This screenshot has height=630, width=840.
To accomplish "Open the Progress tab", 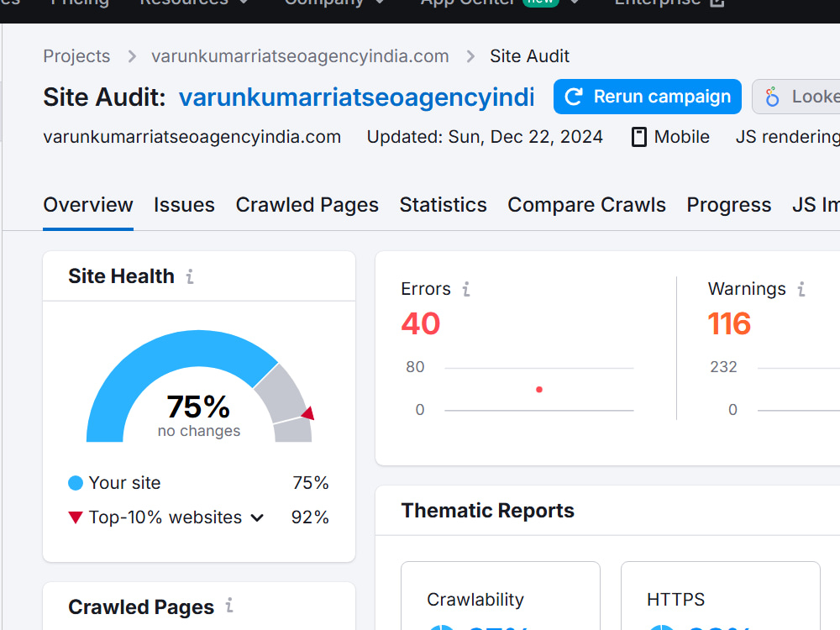I will coord(728,205).
